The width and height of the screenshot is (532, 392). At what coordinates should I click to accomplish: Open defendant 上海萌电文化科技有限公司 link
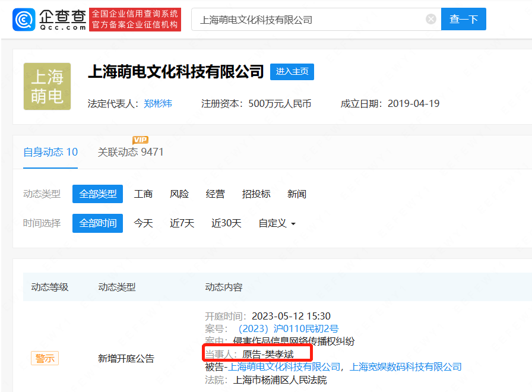pos(284,367)
